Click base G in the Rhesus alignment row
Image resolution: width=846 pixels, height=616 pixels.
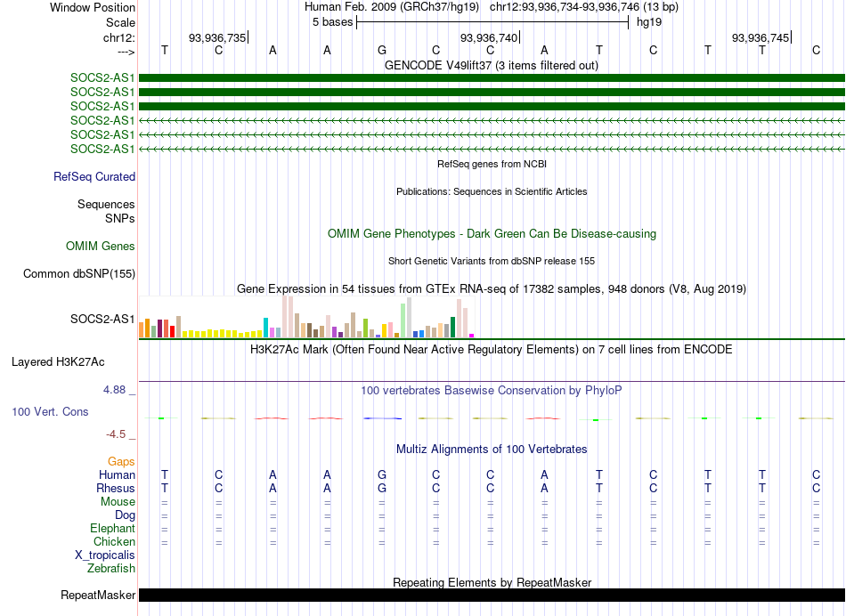tap(382, 488)
